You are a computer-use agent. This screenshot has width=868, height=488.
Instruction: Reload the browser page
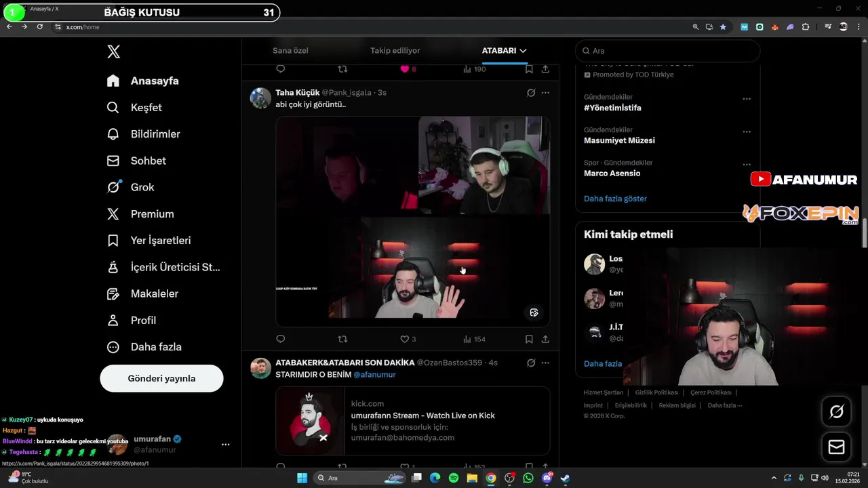40,27
